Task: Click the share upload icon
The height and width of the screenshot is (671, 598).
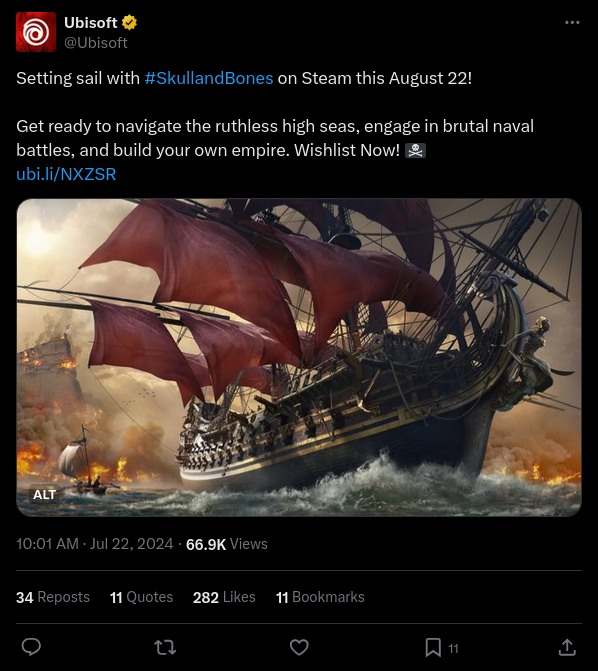Action: [x=567, y=647]
